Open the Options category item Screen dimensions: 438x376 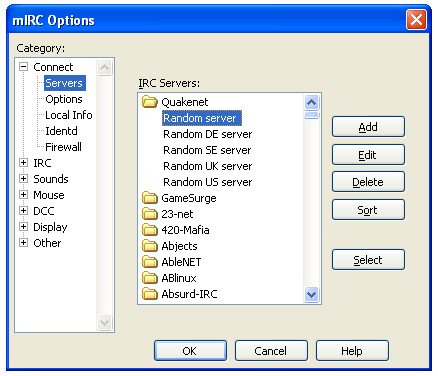click(x=64, y=99)
